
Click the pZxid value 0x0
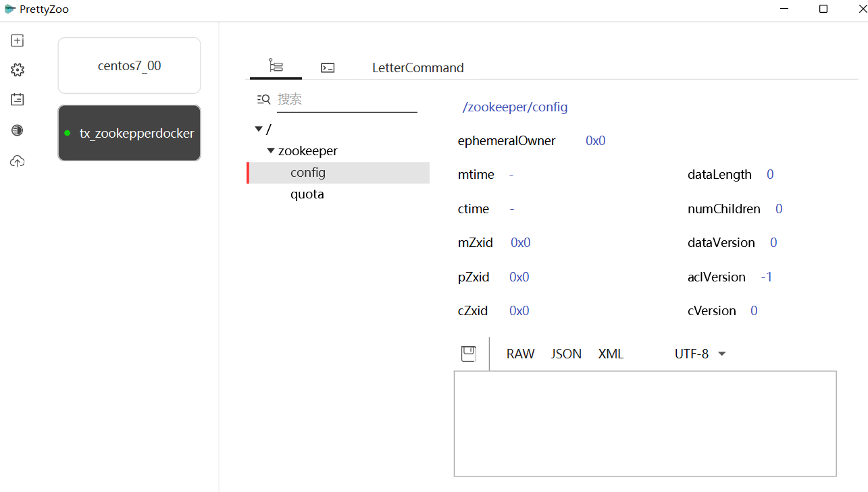pyautogui.click(x=519, y=277)
